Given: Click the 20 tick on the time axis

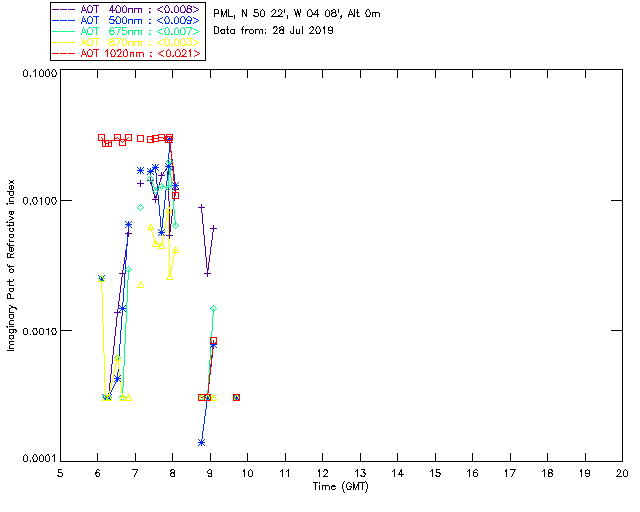Looking at the screenshot, I should (622, 472).
